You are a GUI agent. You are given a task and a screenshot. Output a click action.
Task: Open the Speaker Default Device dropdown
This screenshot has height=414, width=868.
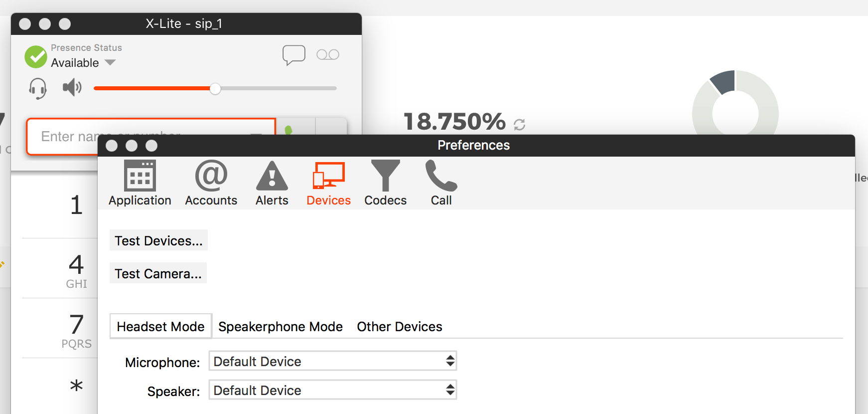(333, 390)
